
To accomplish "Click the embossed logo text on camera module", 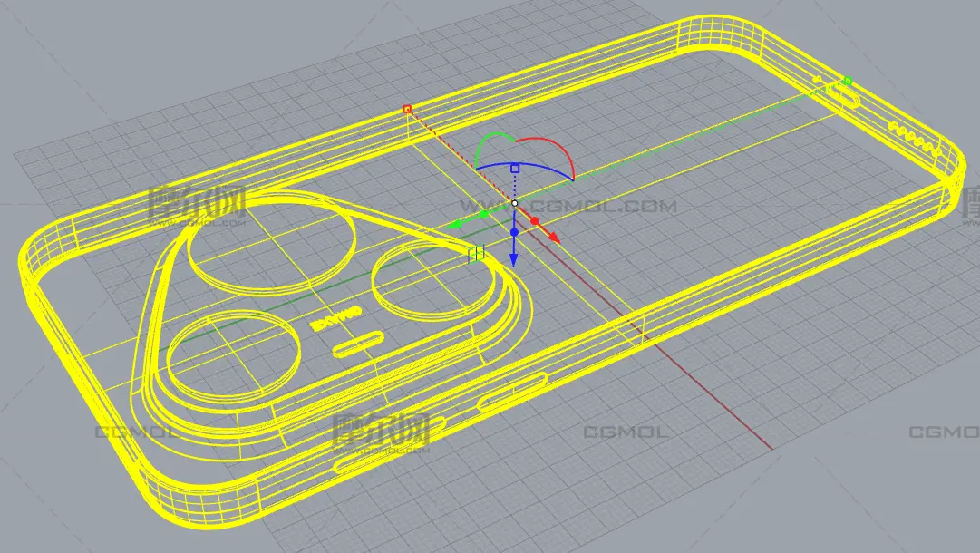I will (335, 317).
